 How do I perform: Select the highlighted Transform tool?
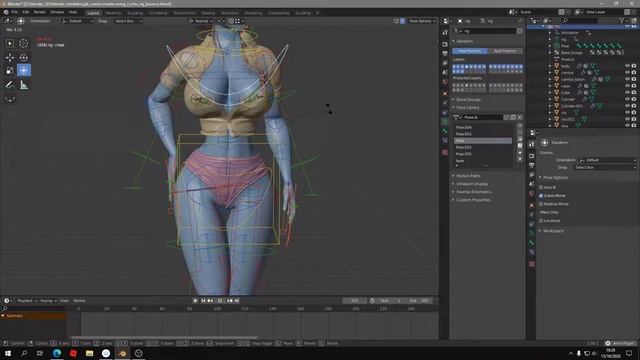tap(24, 71)
